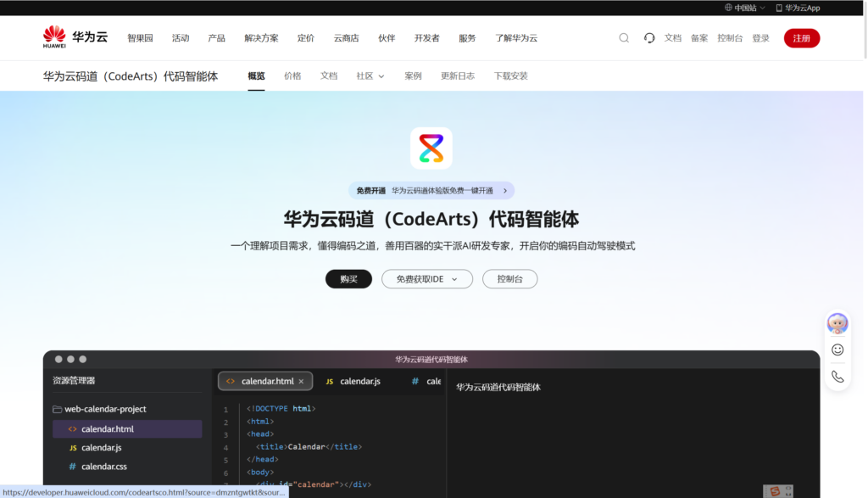868x498 pixels.
Task: Open the 云商店 menu
Action: coord(346,37)
